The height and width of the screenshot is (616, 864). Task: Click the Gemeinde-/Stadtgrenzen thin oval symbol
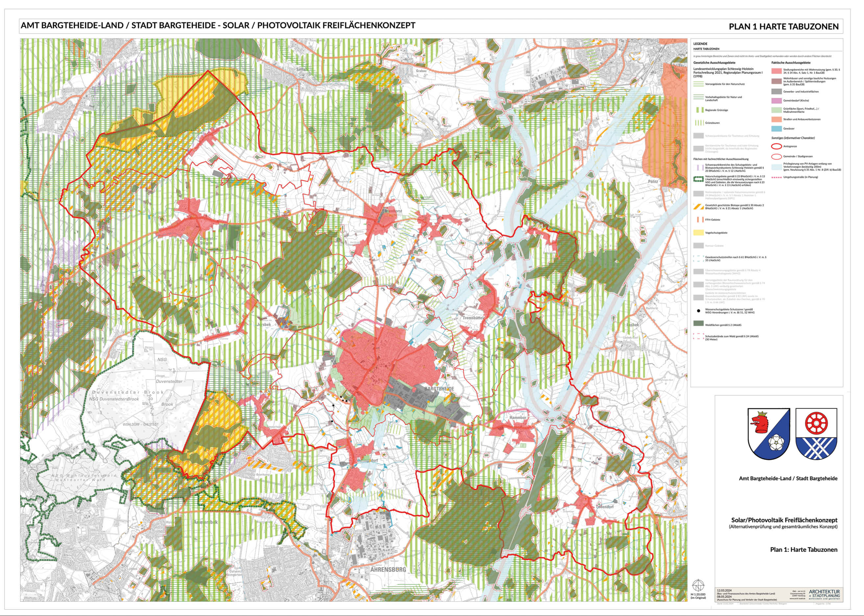(x=776, y=156)
